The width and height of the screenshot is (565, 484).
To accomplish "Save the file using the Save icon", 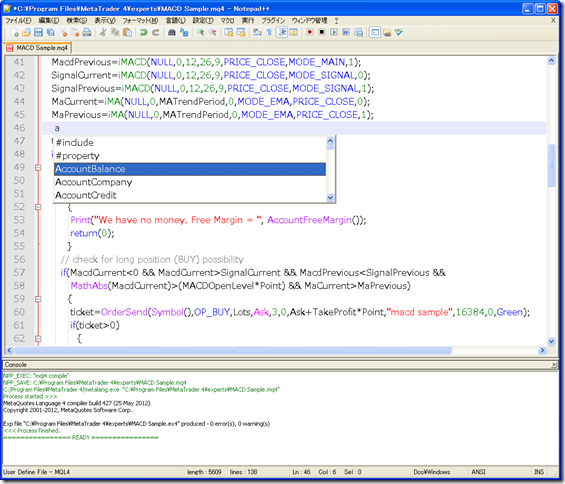I will click(x=38, y=33).
